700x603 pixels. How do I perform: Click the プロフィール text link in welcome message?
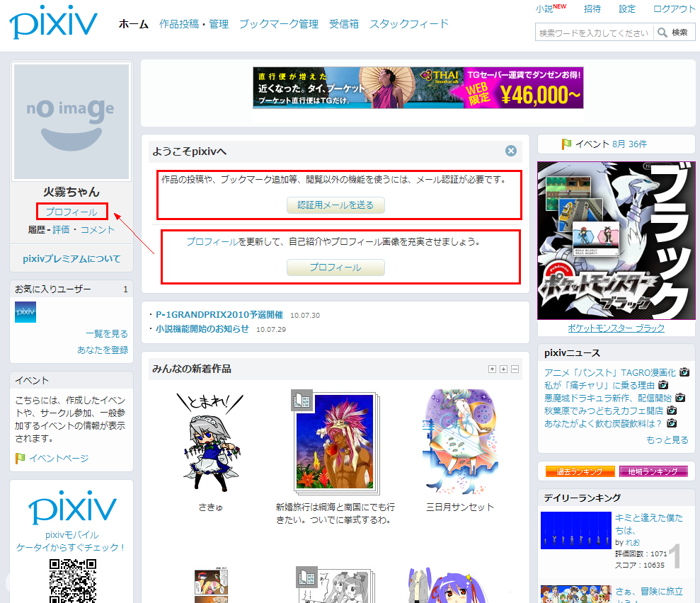(x=212, y=242)
